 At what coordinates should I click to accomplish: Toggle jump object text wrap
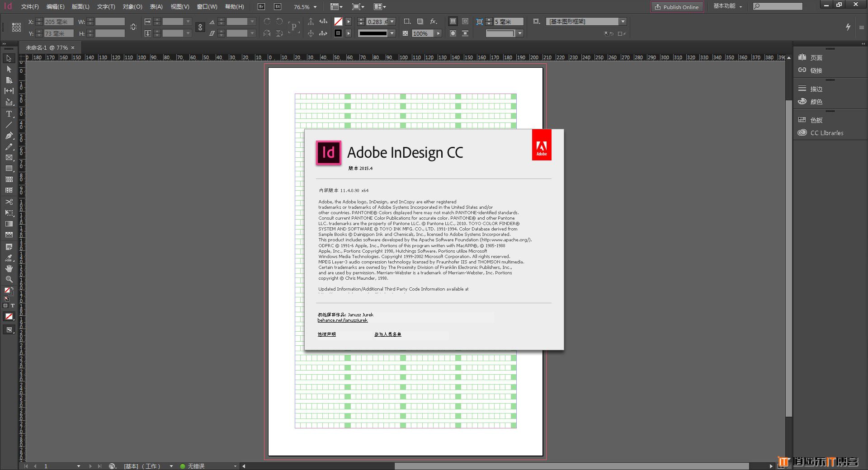465,33
